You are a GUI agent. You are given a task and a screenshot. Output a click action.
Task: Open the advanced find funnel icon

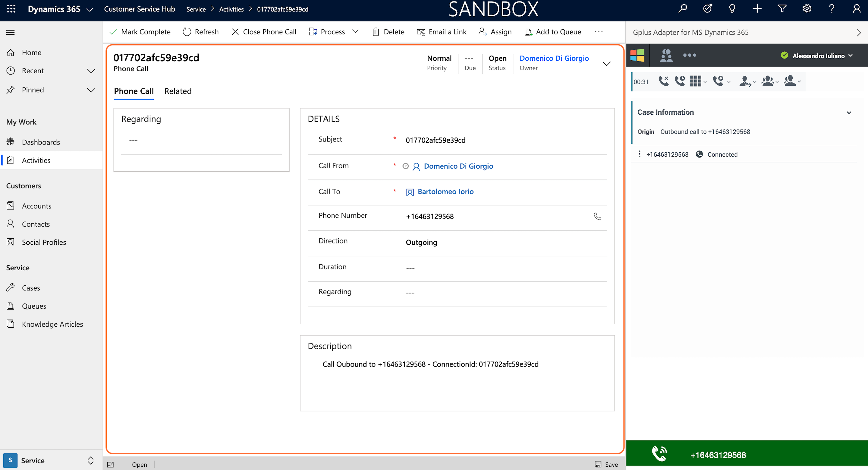click(x=782, y=9)
